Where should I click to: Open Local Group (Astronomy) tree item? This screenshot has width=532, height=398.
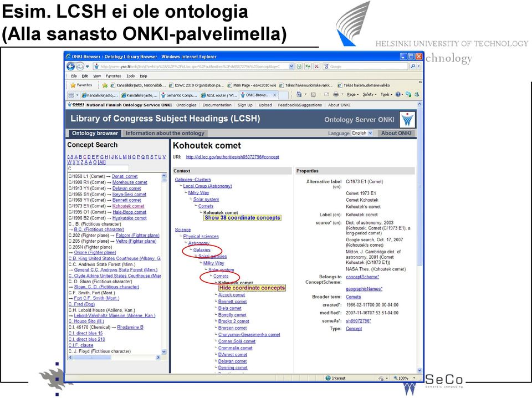pos(207,186)
